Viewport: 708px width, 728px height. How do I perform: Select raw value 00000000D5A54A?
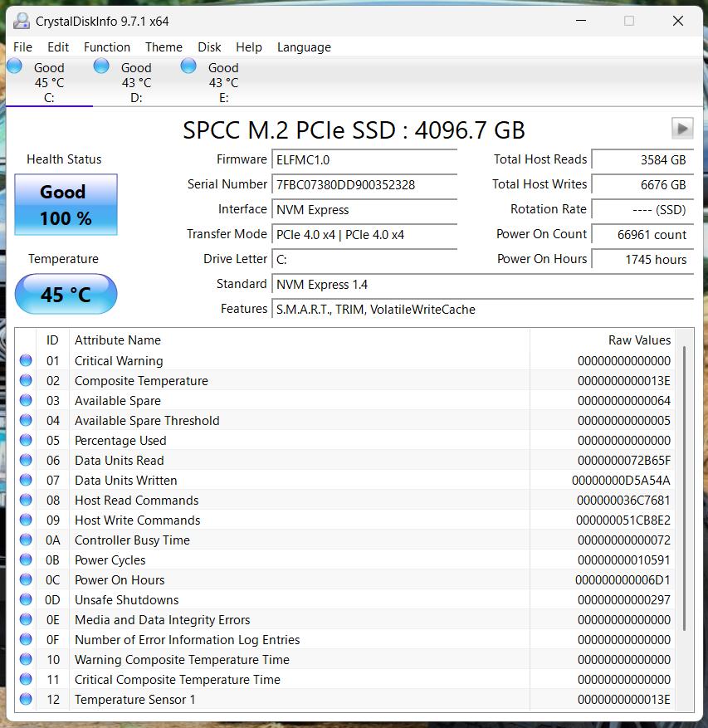click(621, 481)
